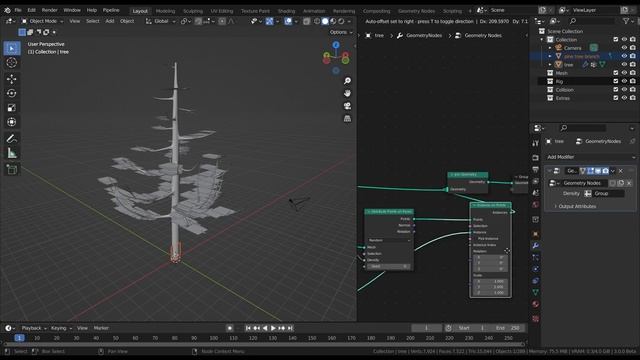Select the Select Box tool in the toolbar
Viewport: 640px width, 360px height.
(11, 48)
